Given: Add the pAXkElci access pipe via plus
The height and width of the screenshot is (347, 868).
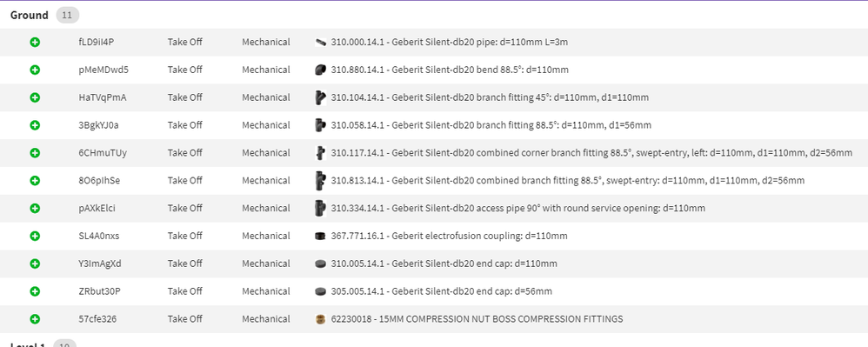Looking at the screenshot, I should 35,208.
